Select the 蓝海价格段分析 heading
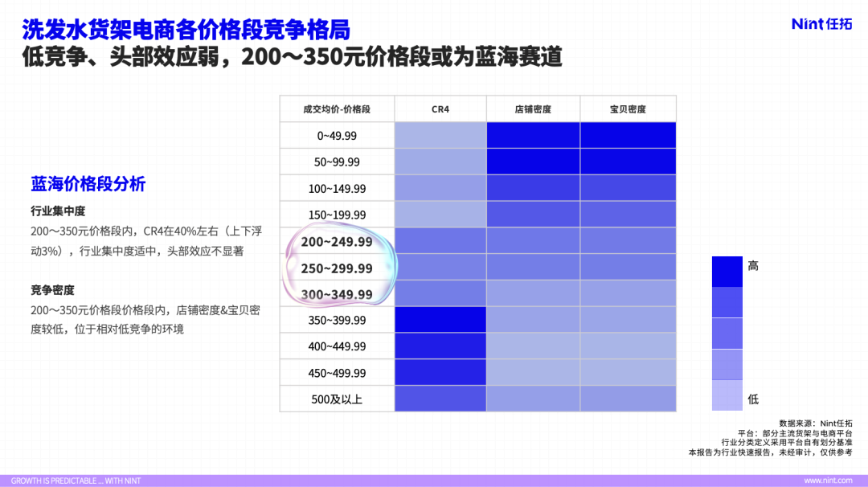868x487 pixels. (88, 184)
